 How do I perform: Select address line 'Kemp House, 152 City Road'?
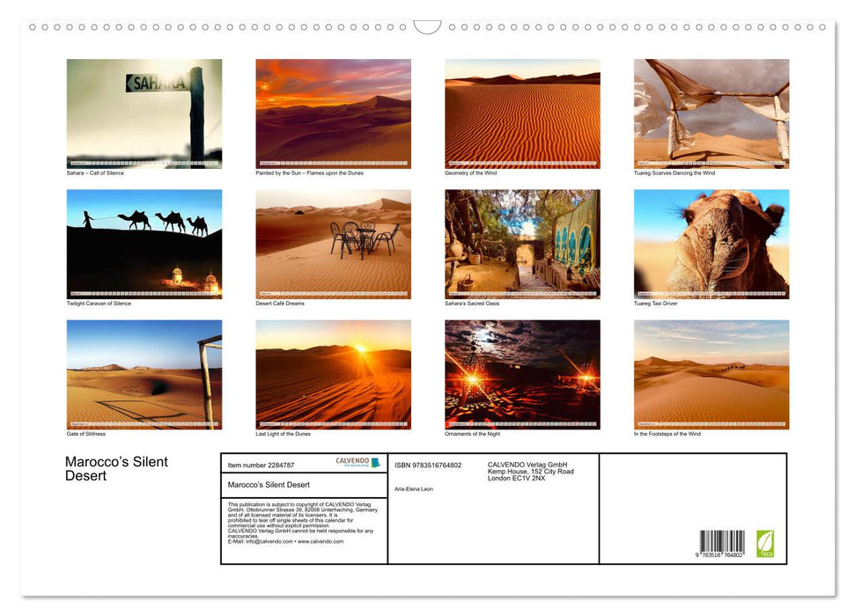[531, 472]
